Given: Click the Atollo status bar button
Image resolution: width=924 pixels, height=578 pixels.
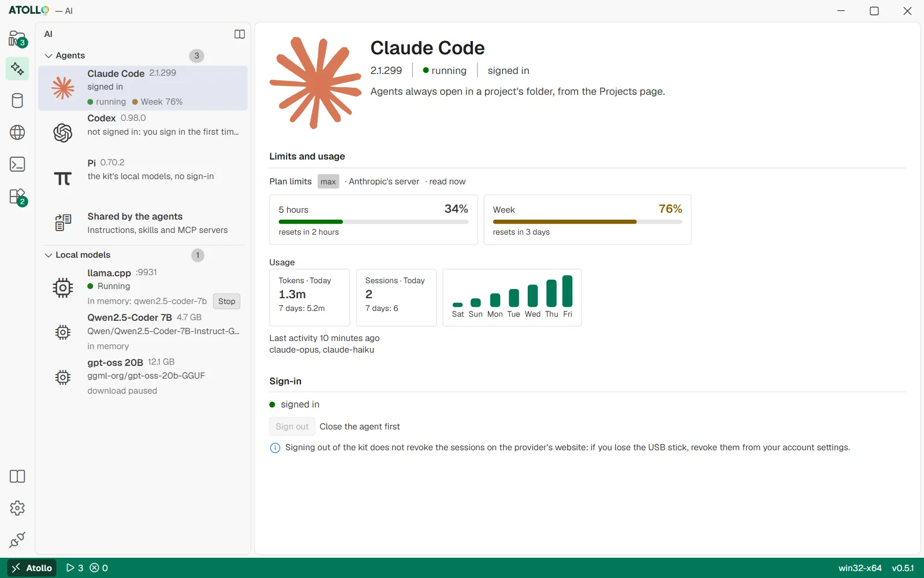Looking at the screenshot, I should point(32,568).
